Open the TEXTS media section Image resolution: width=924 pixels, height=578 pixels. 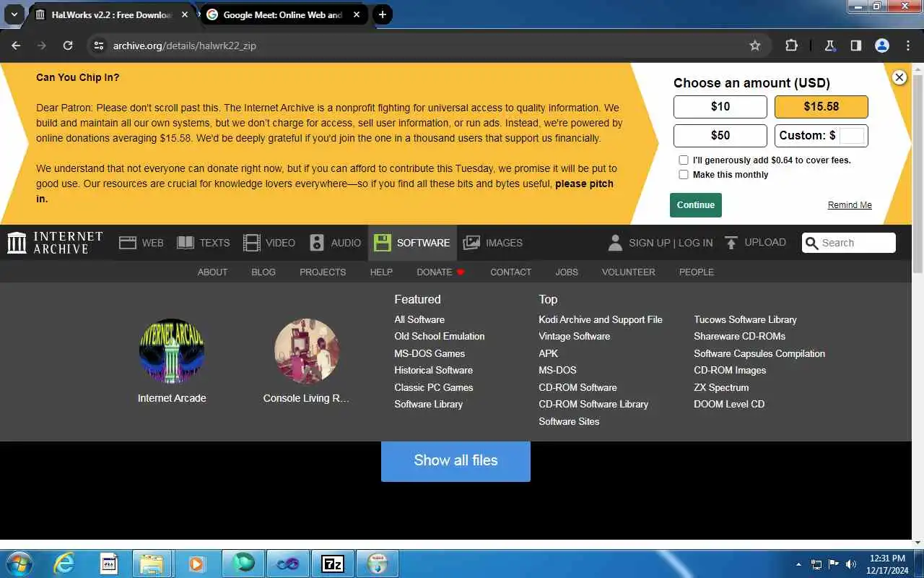203,243
